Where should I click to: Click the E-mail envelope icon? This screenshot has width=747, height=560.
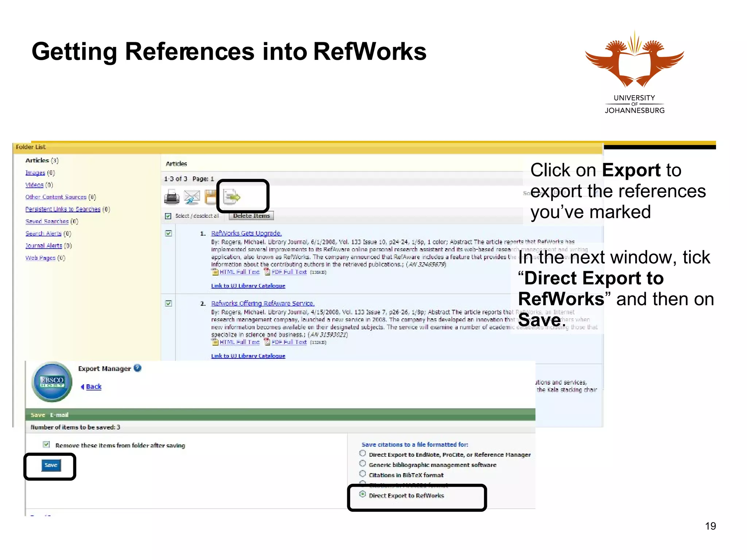[192, 197]
